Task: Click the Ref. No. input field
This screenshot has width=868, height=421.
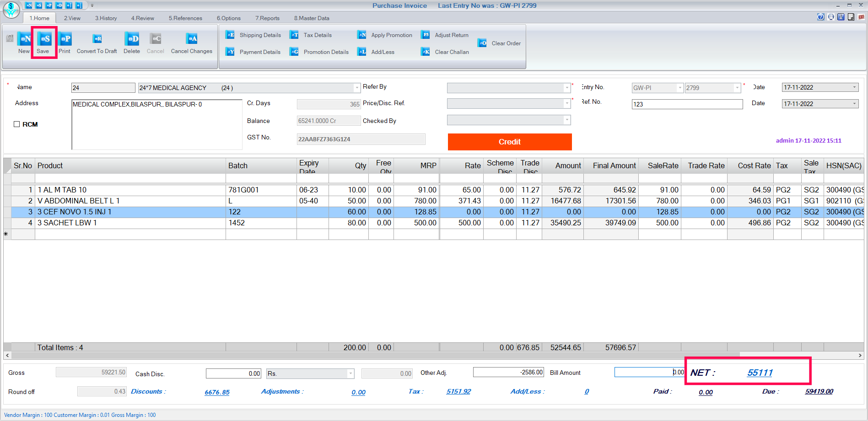Action: coord(687,104)
